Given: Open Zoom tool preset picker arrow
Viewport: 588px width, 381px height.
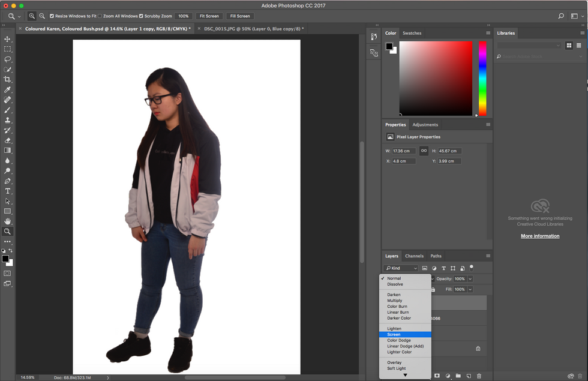Looking at the screenshot, I should pyautogui.click(x=19, y=17).
